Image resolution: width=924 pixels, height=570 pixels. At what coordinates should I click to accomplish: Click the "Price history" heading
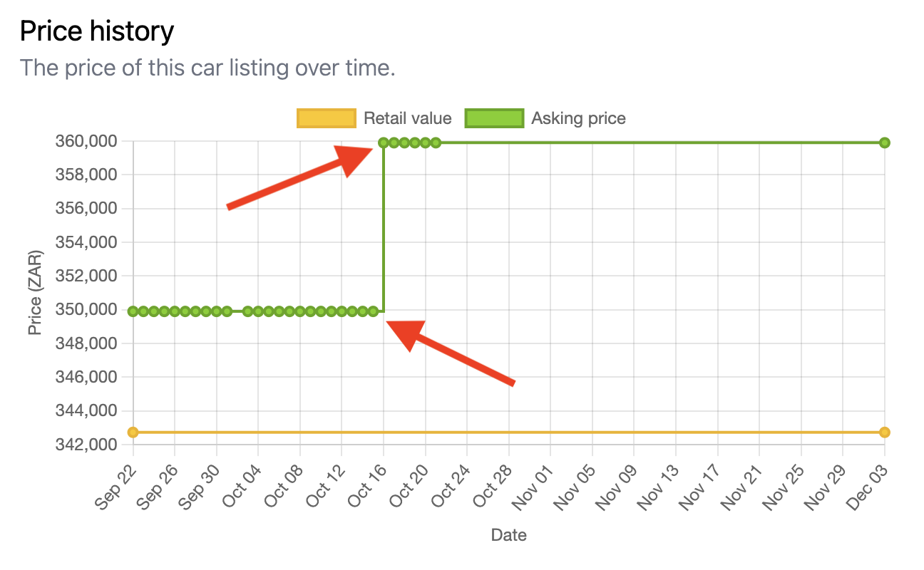[x=97, y=31]
